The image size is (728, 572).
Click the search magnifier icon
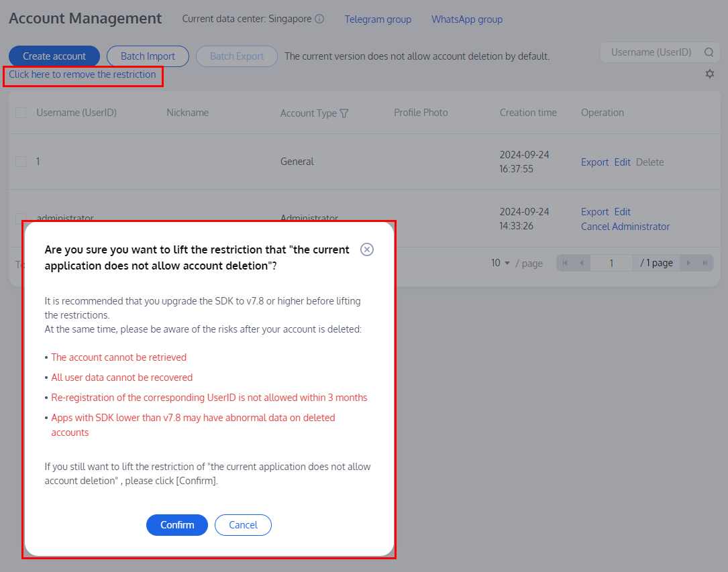709,52
